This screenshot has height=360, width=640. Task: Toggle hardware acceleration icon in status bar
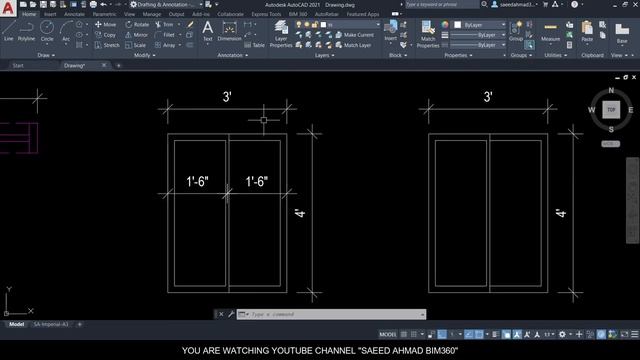601,334
